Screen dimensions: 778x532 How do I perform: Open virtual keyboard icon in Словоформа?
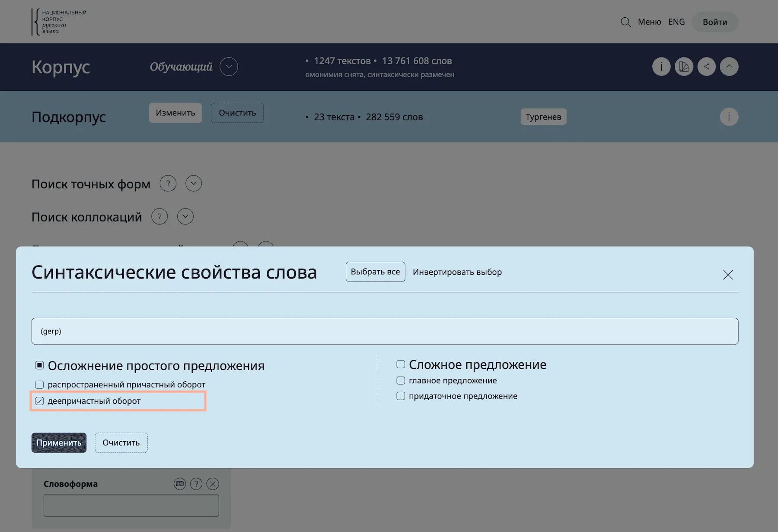180,484
